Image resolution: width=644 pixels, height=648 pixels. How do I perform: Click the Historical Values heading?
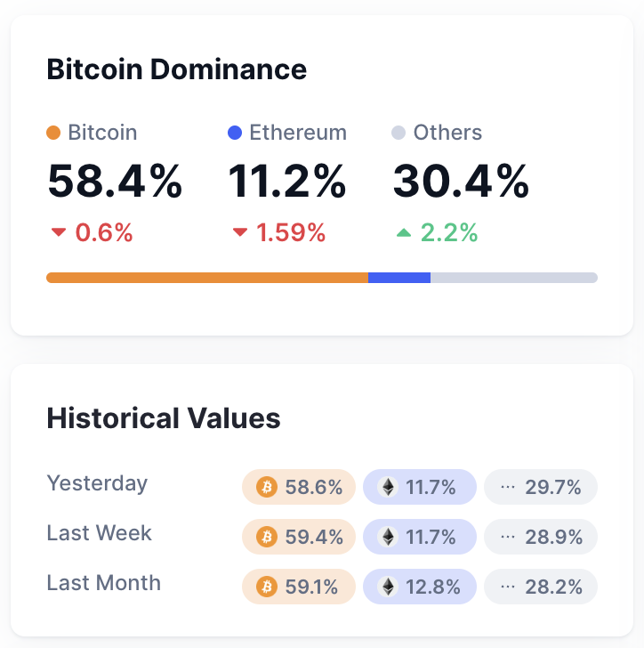164,418
